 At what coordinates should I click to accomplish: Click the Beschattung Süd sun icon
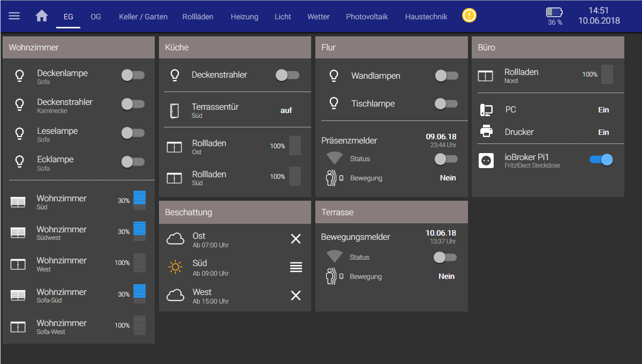click(175, 267)
